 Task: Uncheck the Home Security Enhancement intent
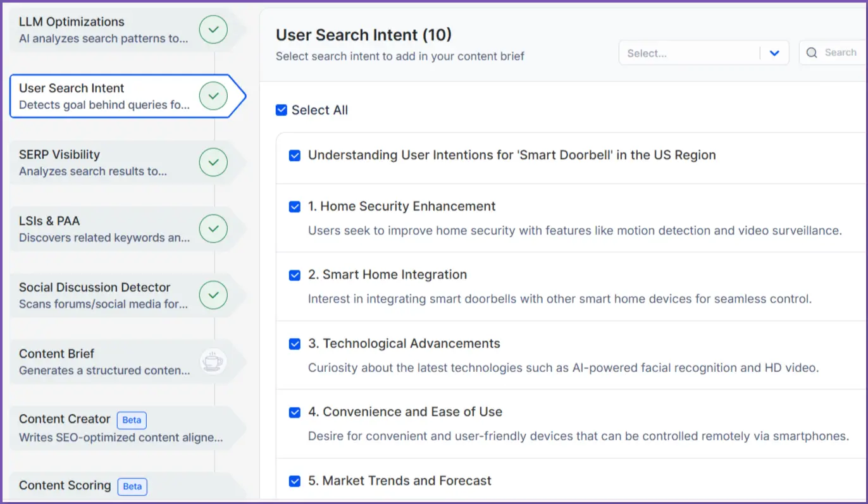point(294,206)
